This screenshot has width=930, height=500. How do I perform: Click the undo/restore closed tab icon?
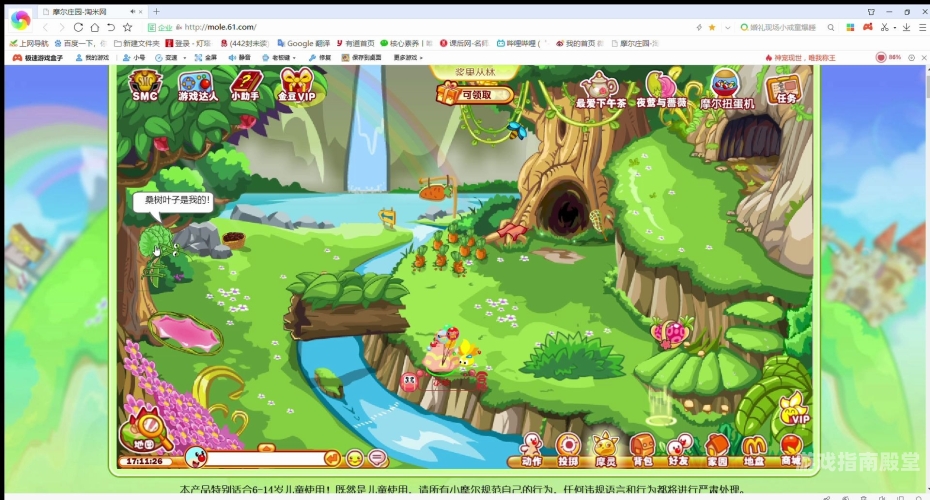click(x=111, y=27)
